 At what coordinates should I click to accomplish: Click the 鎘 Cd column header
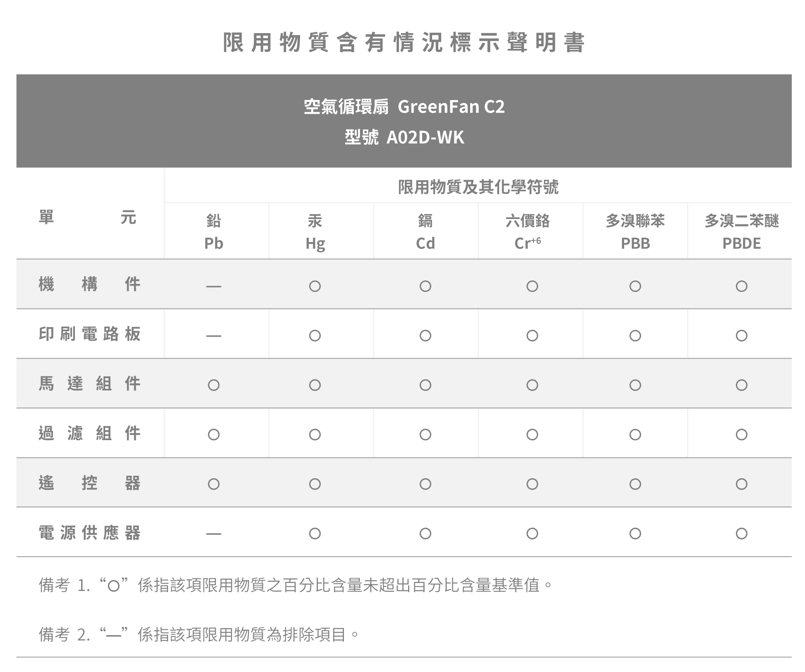tap(425, 232)
